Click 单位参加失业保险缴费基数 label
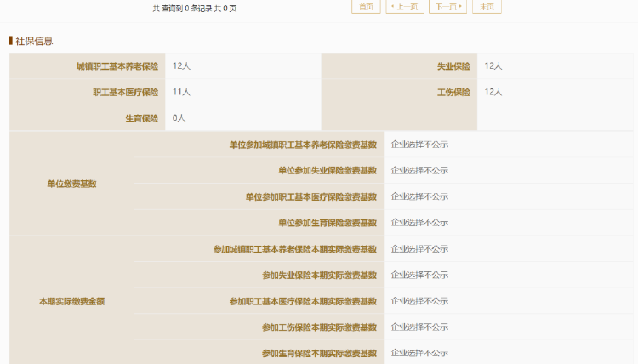Screen dimensions: 638x364 click(327, 170)
